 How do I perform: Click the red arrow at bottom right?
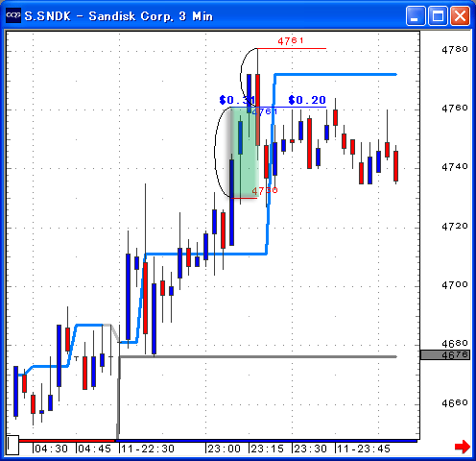pyautogui.click(x=463, y=447)
